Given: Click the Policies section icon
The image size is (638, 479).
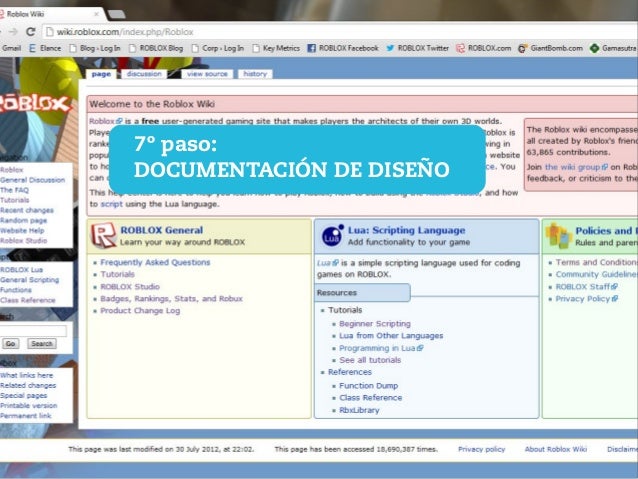Looking at the screenshot, I should pos(558,236).
